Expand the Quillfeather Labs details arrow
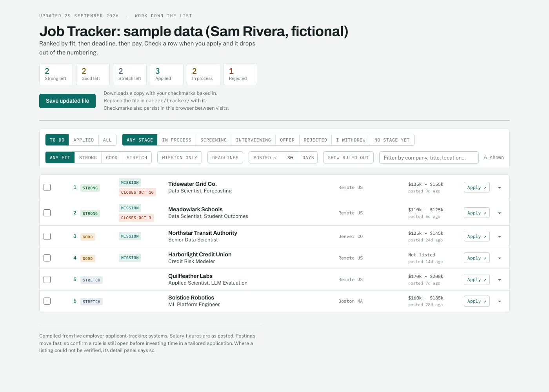This screenshot has height=392, width=549. click(x=500, y=280)
